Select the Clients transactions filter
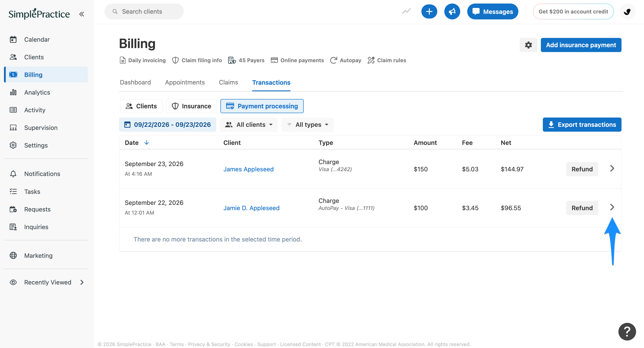This screenshot has width=644, height=348. [x=141, y=106]
